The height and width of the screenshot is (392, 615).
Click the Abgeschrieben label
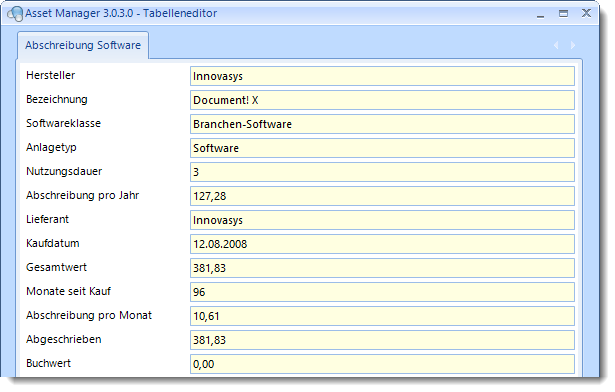(64, 339)
